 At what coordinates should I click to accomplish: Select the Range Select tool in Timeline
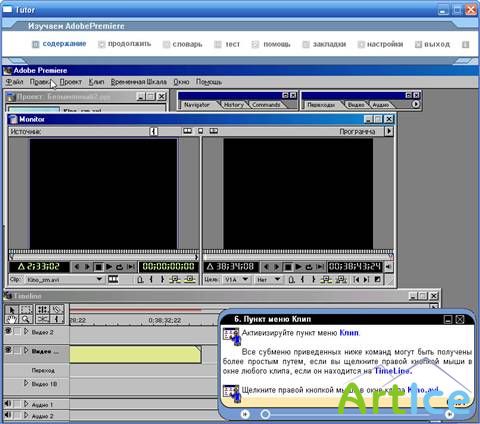click(26, 309)
